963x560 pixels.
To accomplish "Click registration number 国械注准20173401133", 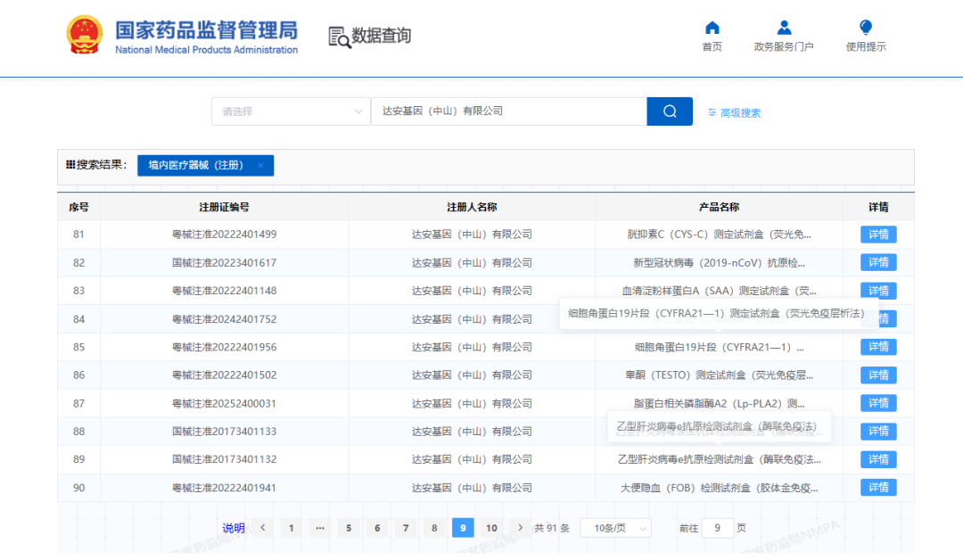I will (224, 432).
